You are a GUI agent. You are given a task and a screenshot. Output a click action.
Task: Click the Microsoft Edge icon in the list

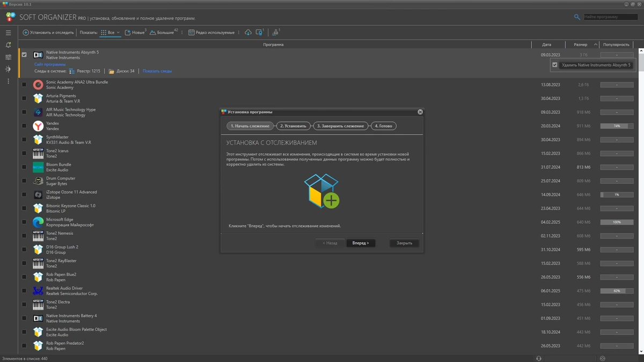pos(38,222)
